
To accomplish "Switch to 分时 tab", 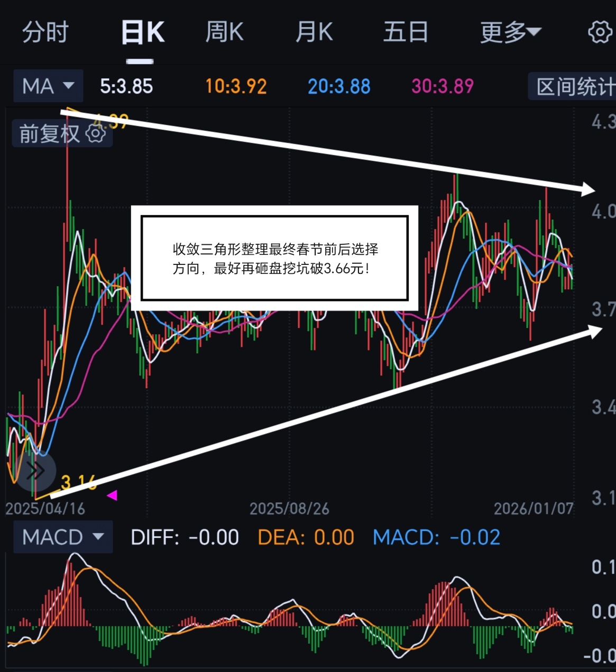I will 45,32.
